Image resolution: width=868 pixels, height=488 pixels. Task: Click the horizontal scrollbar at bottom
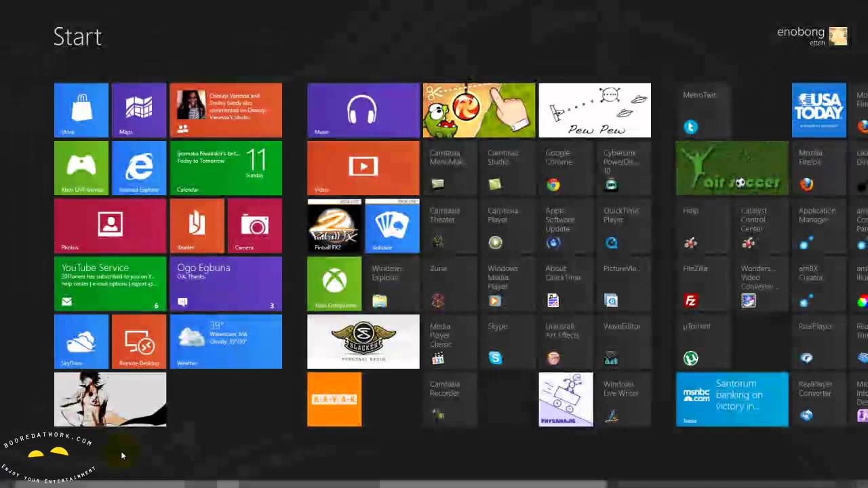click(434, 484)
